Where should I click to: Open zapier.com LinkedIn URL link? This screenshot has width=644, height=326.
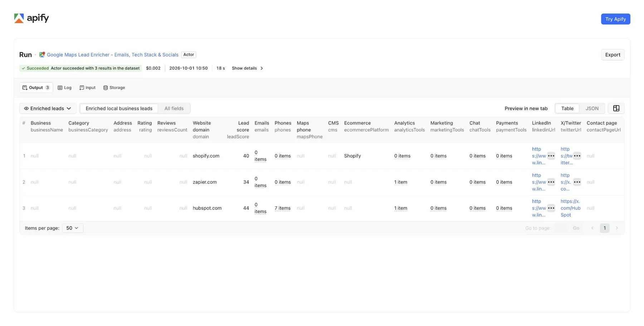(x=539, y=182)
